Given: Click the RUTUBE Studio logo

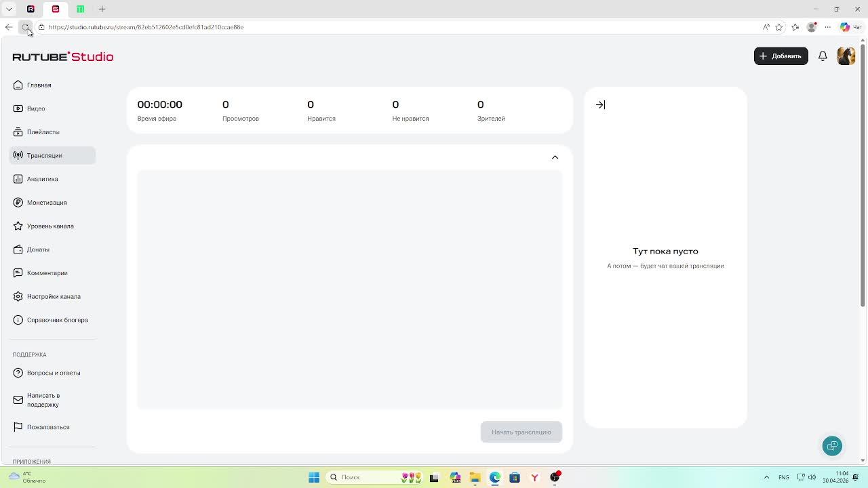Looking at the screenshot, I should [x=62, y=57].
